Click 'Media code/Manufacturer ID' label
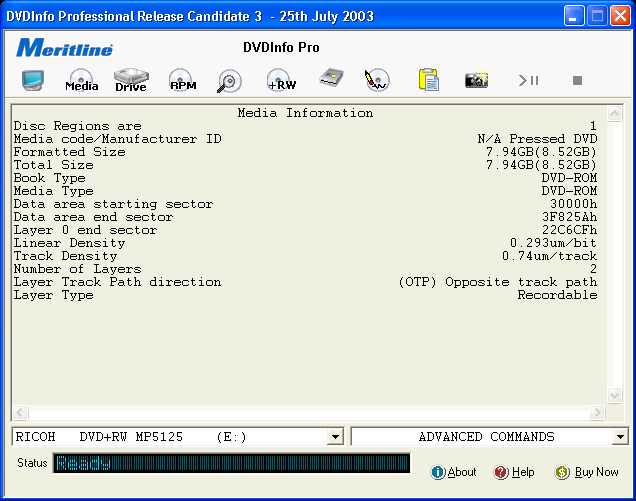The width and height of the screenshot is (636, 501). click(117, 139)
